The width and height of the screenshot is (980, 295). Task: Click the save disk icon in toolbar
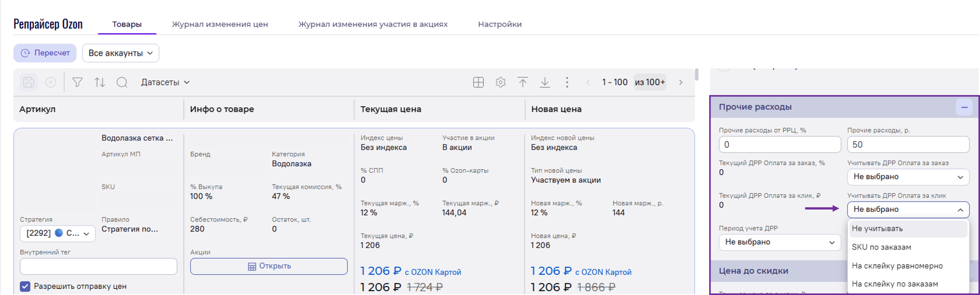[28, 82]
